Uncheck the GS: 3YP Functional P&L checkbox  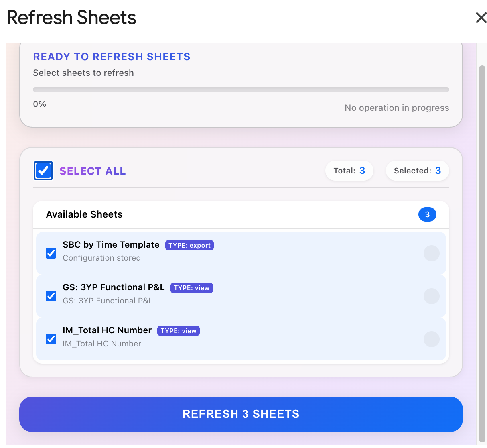click(x=51, y=296)
